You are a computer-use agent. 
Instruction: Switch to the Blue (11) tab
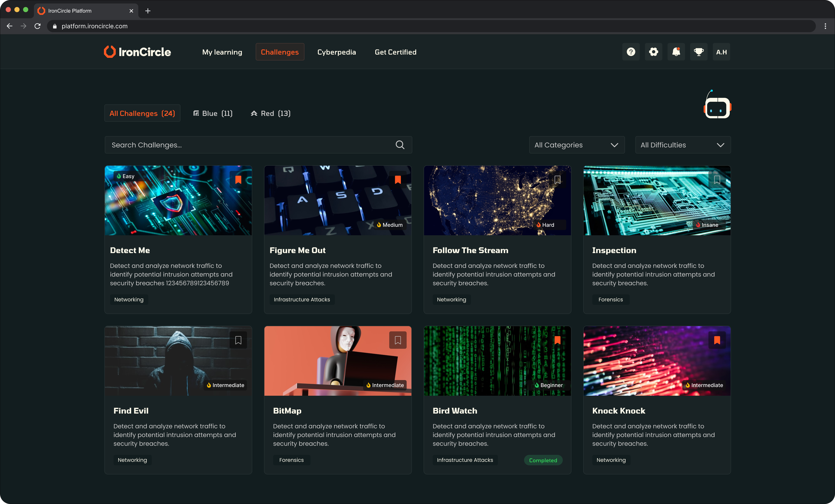213,113
